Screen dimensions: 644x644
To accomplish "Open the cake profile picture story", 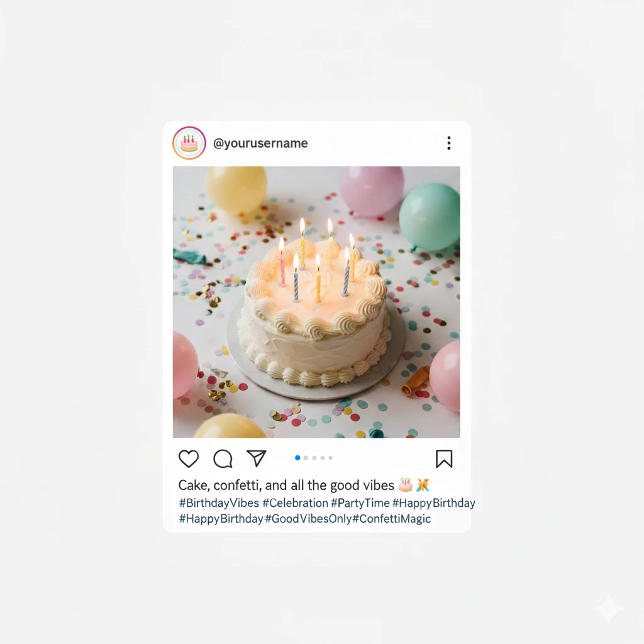I will (x=189, y=143).
